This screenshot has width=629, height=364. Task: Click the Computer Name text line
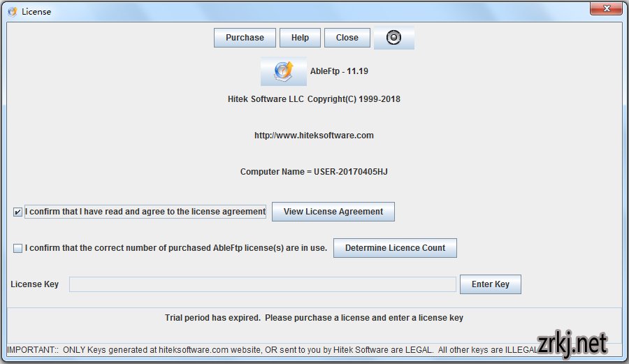coord(314,172)
